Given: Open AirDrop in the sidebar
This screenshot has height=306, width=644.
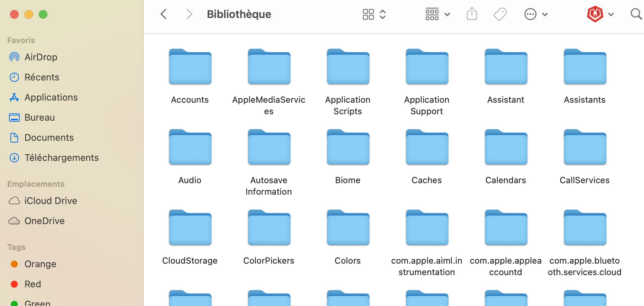Looking at the screenshot, I should pos(41,57).
